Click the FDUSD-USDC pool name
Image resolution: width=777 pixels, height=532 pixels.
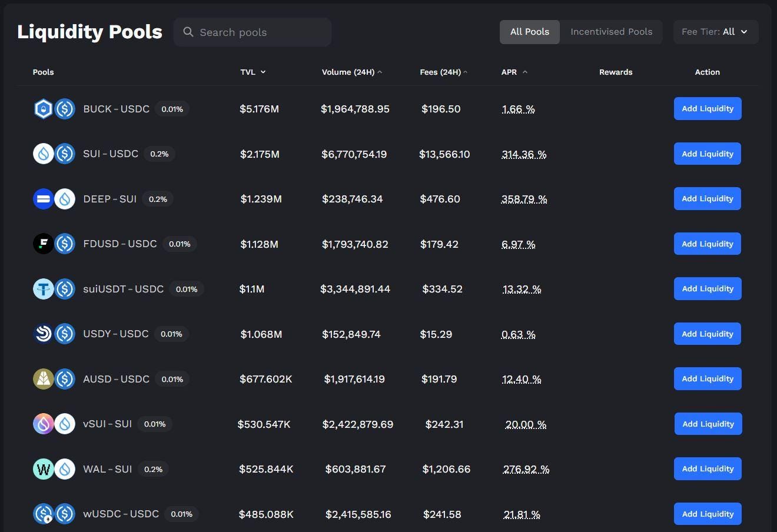(x=120, y=244)
